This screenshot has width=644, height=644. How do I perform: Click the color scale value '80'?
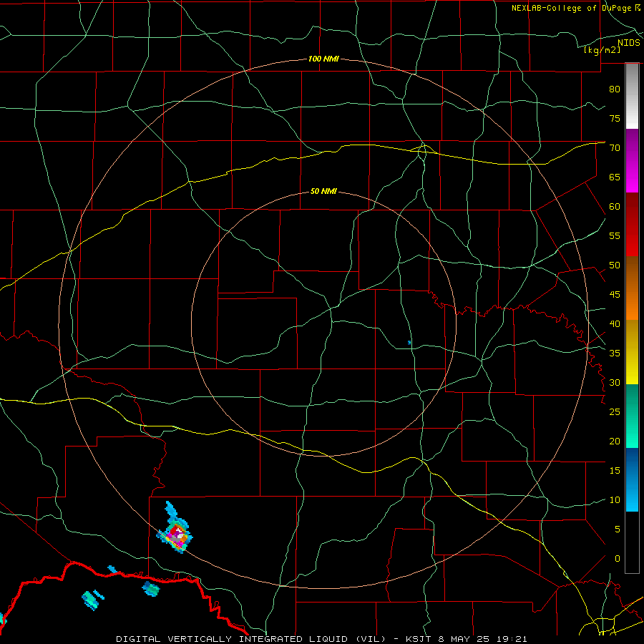tap(615, 89)
